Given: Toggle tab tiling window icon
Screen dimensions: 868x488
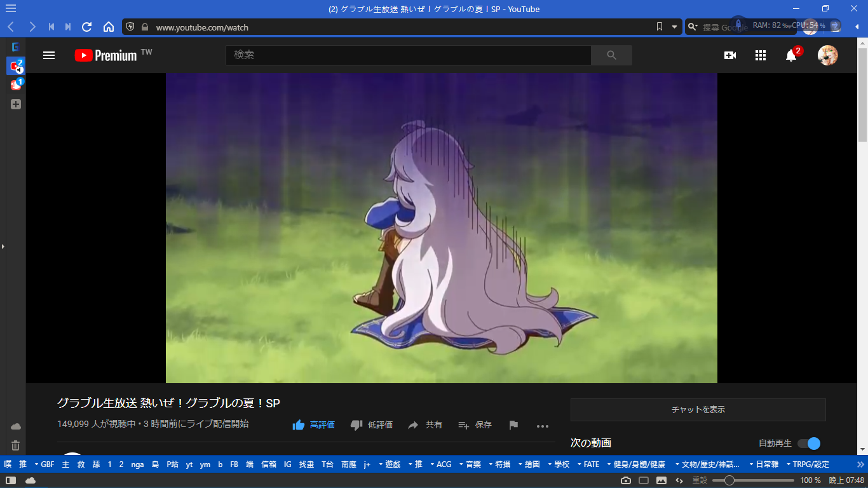Looking at the screenshot, I should coord(644,480).
